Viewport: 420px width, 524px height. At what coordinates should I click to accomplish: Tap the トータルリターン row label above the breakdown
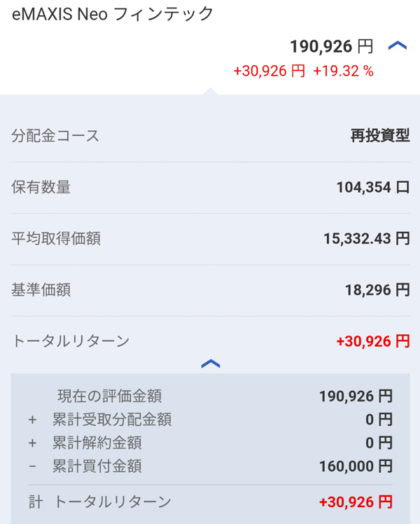click(x=71, y=341)
